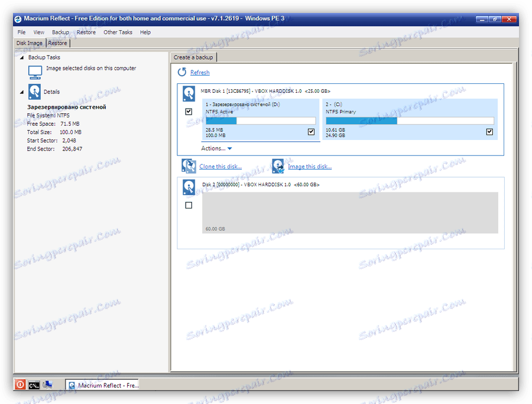This screenshot has height=404, width=532.
Task: Click Image selected disks on this computer
Action: tap(91, 68)
